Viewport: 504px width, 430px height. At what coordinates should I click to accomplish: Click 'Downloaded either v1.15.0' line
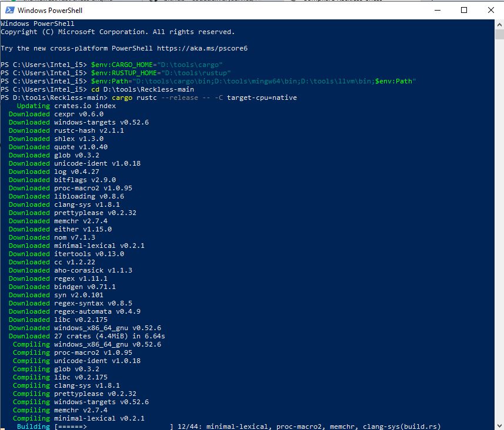click(60, 229)
